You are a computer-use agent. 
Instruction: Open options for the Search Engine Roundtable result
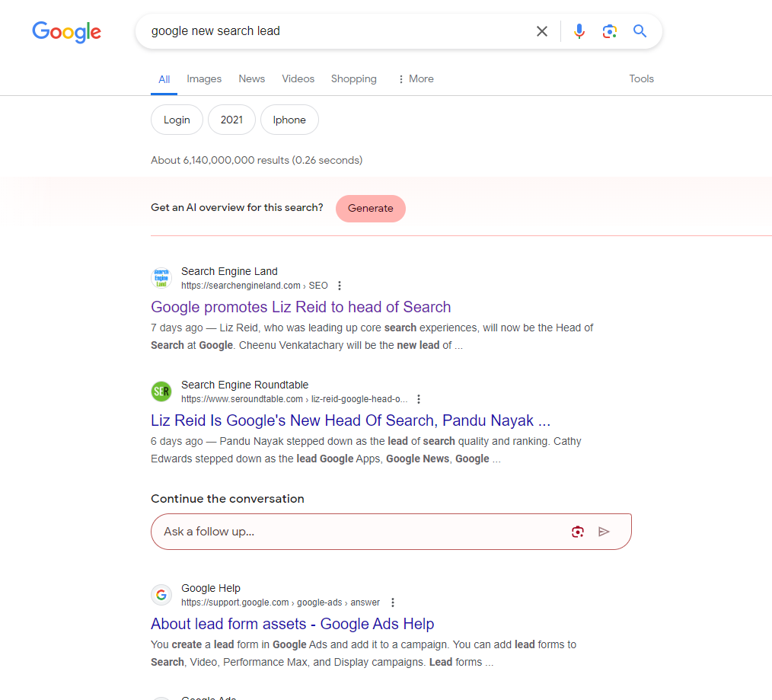point(419,398)
